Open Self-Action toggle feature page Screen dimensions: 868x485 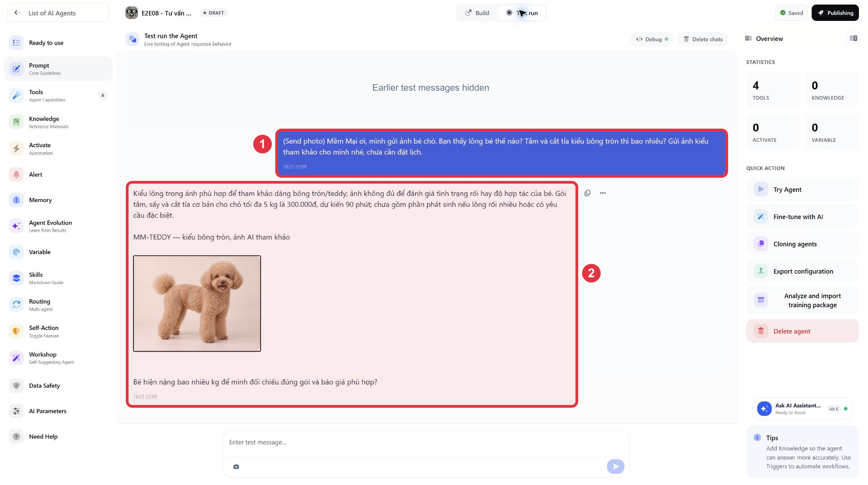point(58,331)
